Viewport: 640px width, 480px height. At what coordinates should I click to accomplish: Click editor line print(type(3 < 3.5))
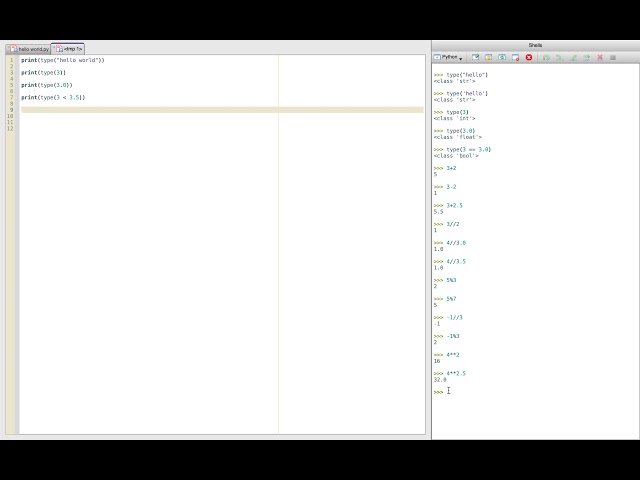(x=53, y=98)
